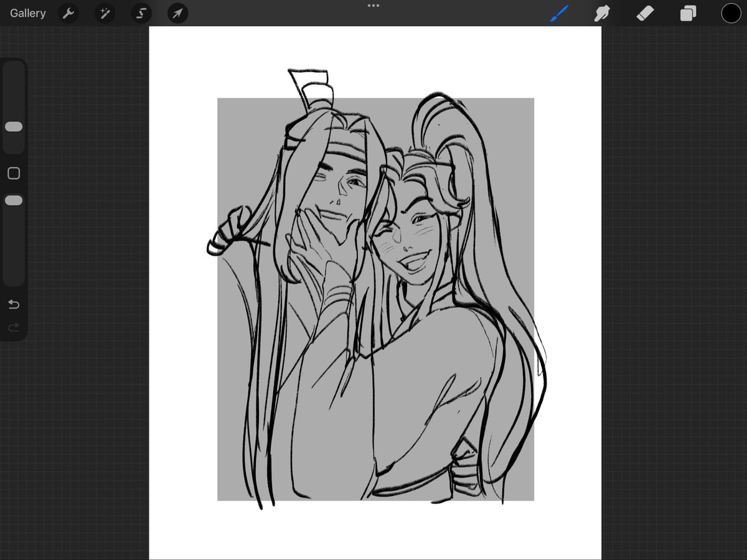This screenshot has height=560, width=747.
Task: Activate the Transform arrow tool
Action: pos(178,13)
